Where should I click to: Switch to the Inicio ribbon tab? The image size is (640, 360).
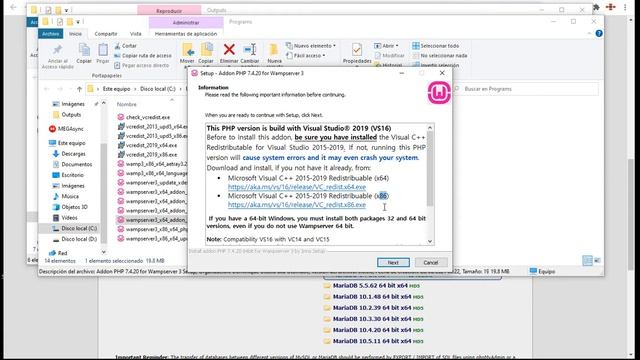pyautogui.click(x=75, y=34)
